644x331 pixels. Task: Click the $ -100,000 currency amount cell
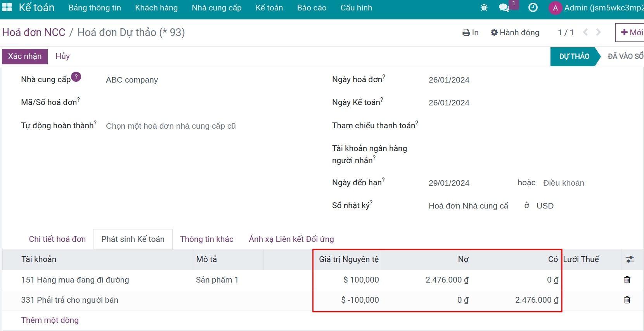tap(360, 300)
